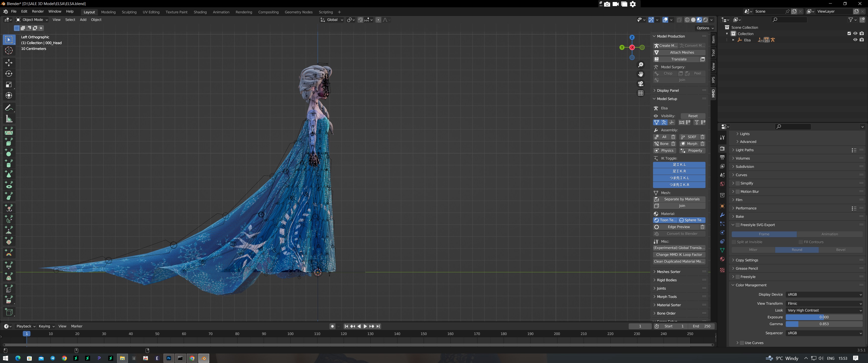Open the Material properties sphere icon

click(722, 259)
